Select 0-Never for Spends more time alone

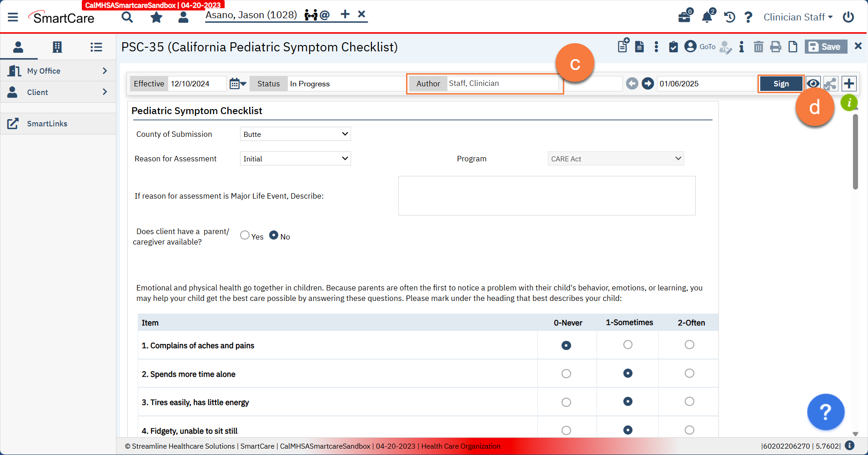(x=566, y=374)
